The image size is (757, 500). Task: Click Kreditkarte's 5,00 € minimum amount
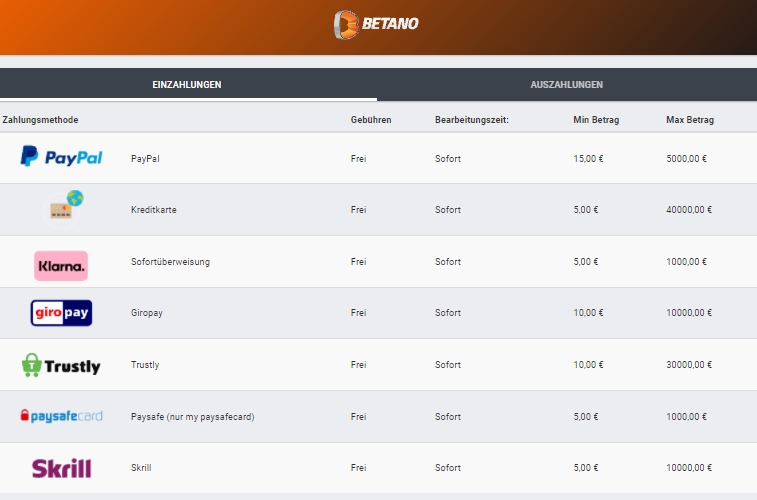pyautogui.click(x=586, y=210)
